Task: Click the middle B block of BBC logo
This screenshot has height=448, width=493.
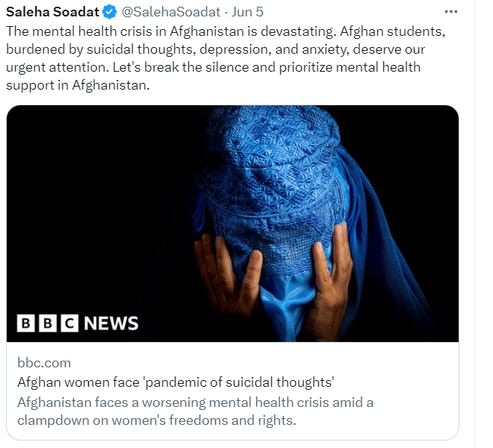Action: click(48, 323)
